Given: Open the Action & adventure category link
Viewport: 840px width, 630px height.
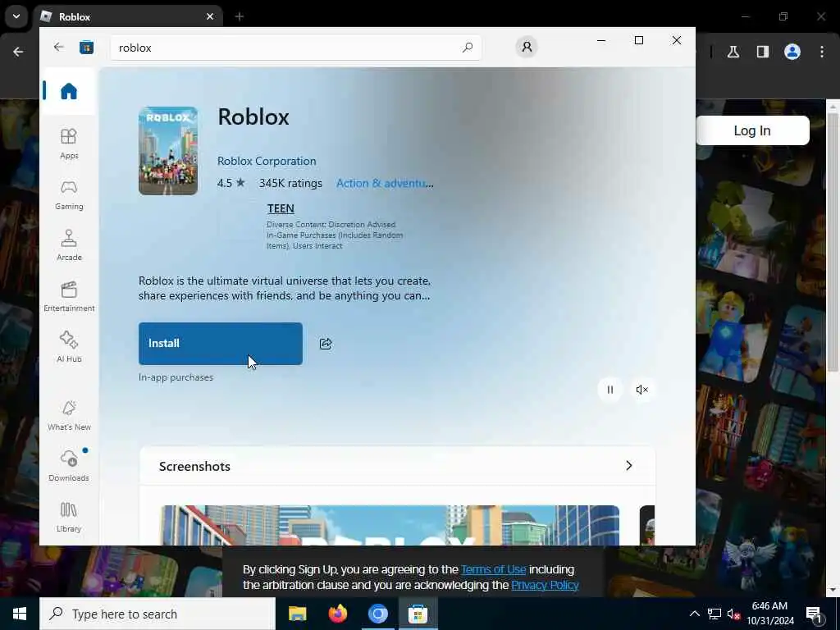Looking at the screenshot, I should pyautogui.click(x=385, y=183).
